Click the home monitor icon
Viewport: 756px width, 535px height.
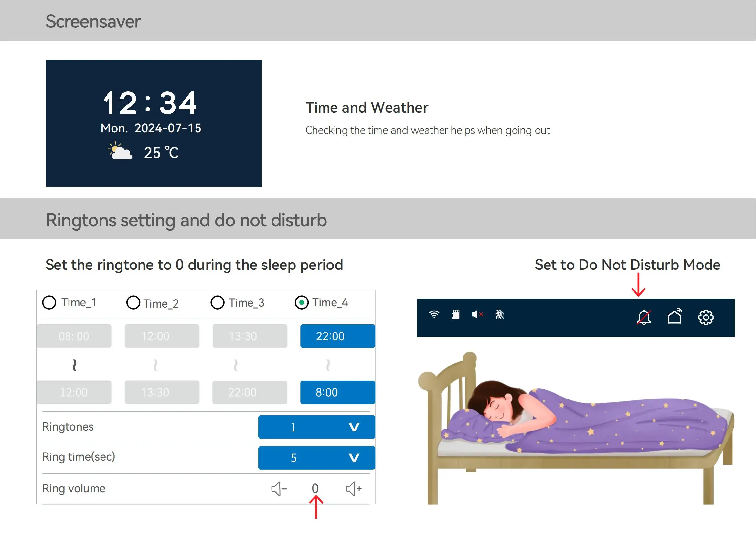pos(675,317)
